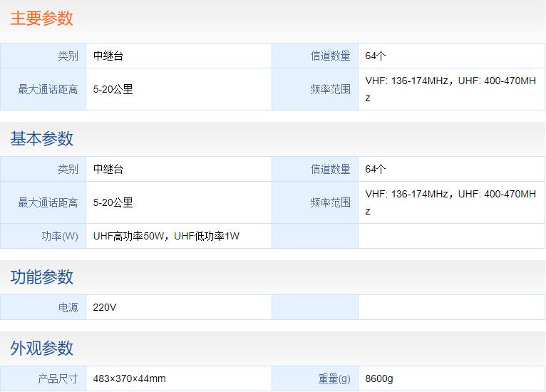Click the 重量(g) label
The image size is (546, 392).
tap(334, 379)
